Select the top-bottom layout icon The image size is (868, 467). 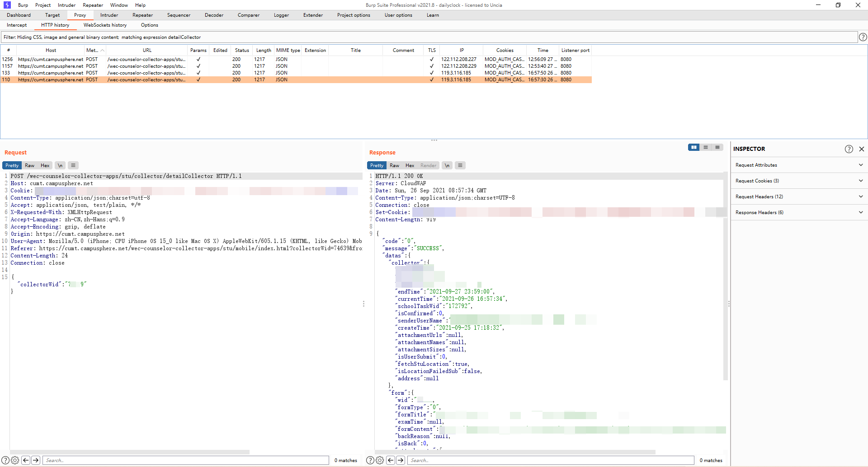705,147
